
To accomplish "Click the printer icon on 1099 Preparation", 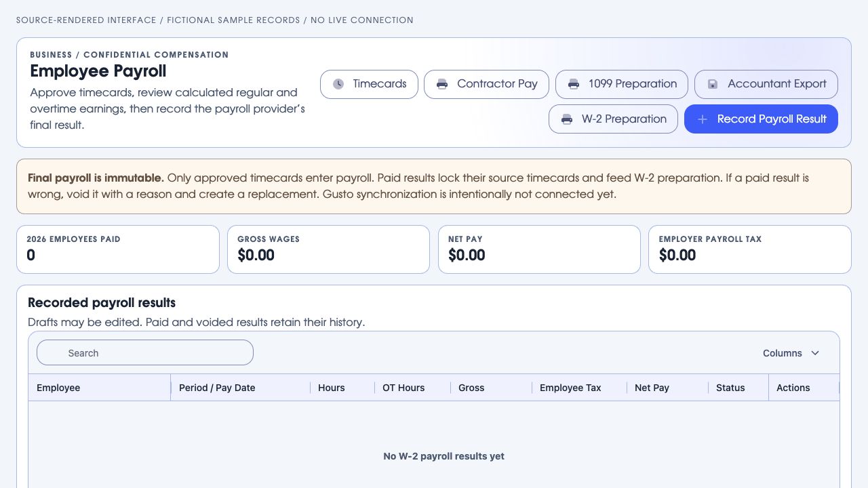I will (574, 84).
